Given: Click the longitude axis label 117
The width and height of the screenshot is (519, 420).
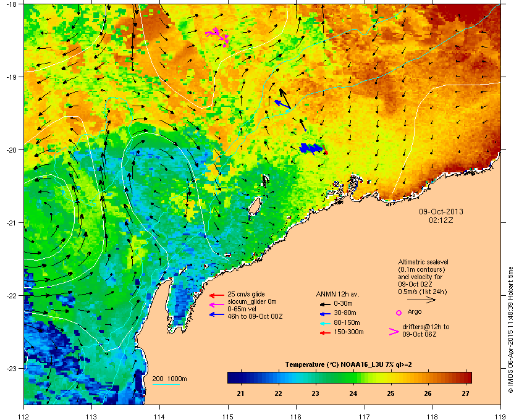Looking at the screenshot, I should click(365, 417).
